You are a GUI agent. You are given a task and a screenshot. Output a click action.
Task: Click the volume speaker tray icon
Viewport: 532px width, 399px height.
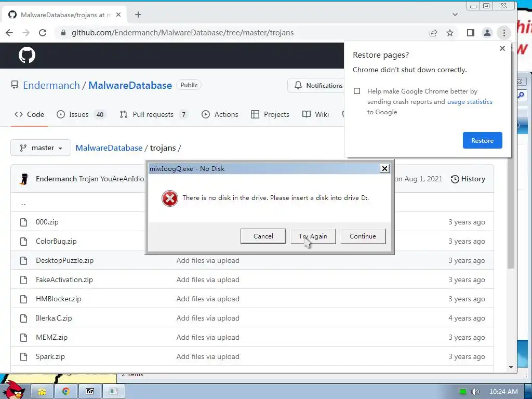475,392
